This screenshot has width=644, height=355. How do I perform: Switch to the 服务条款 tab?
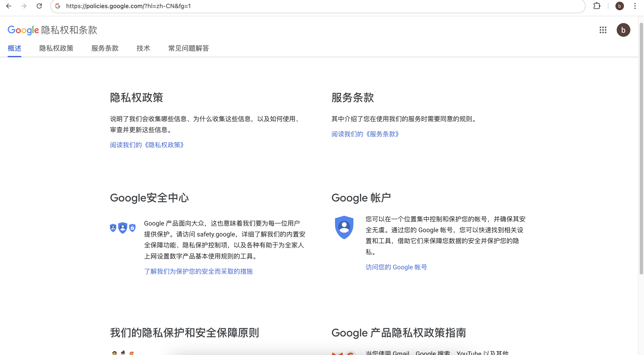pos(105,48)
